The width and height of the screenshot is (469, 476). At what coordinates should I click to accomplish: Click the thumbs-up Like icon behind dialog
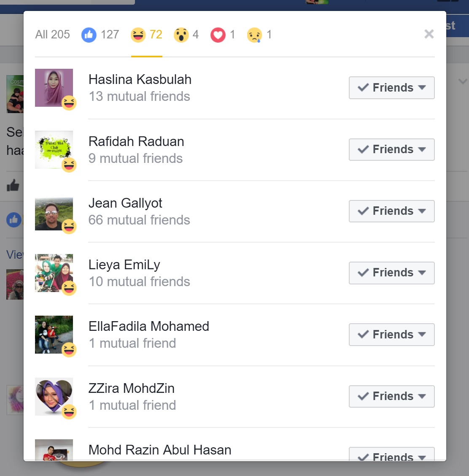coord(13,185)
